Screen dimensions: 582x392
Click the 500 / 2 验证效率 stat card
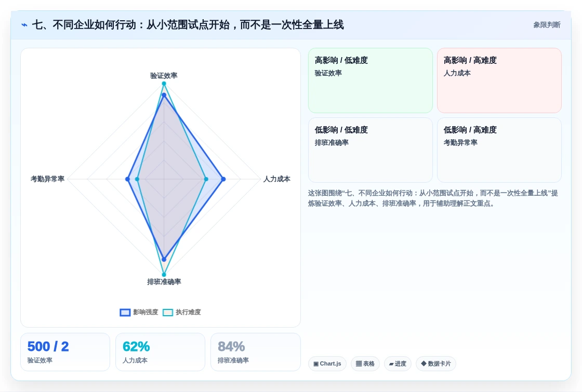pos(65,352)
